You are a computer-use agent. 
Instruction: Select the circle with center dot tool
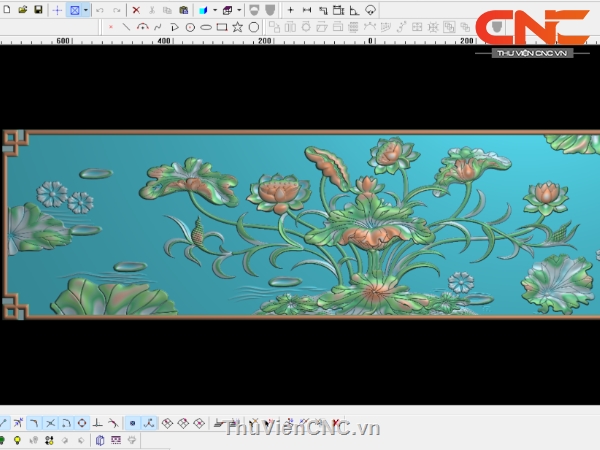pyautogui.click(x=190, y=28)
